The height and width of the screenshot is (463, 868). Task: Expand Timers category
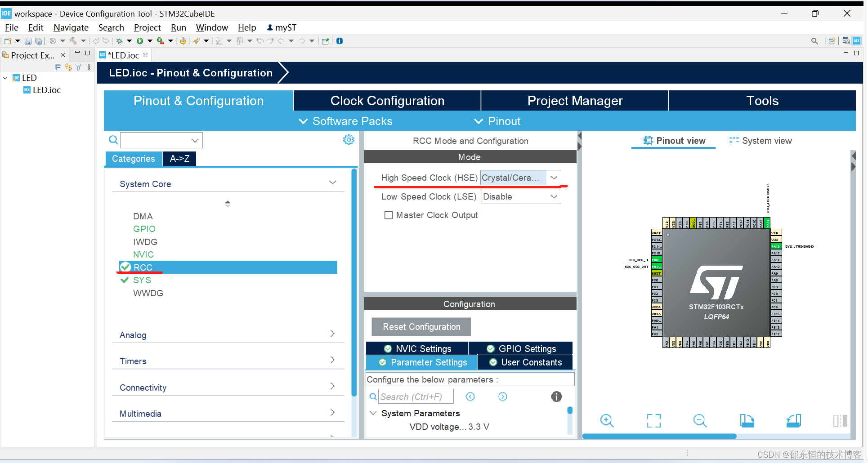pos(332,360)
